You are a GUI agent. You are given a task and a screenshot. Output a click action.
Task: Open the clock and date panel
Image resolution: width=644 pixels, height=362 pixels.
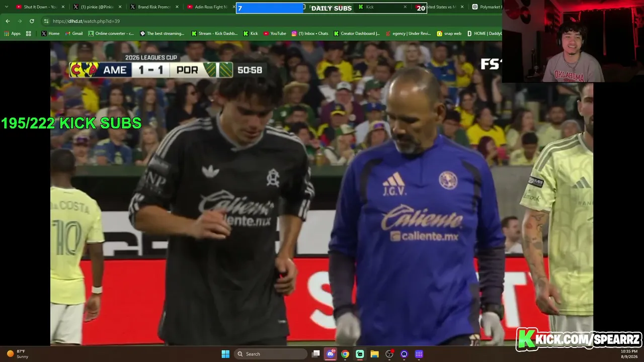pos(629,354)
